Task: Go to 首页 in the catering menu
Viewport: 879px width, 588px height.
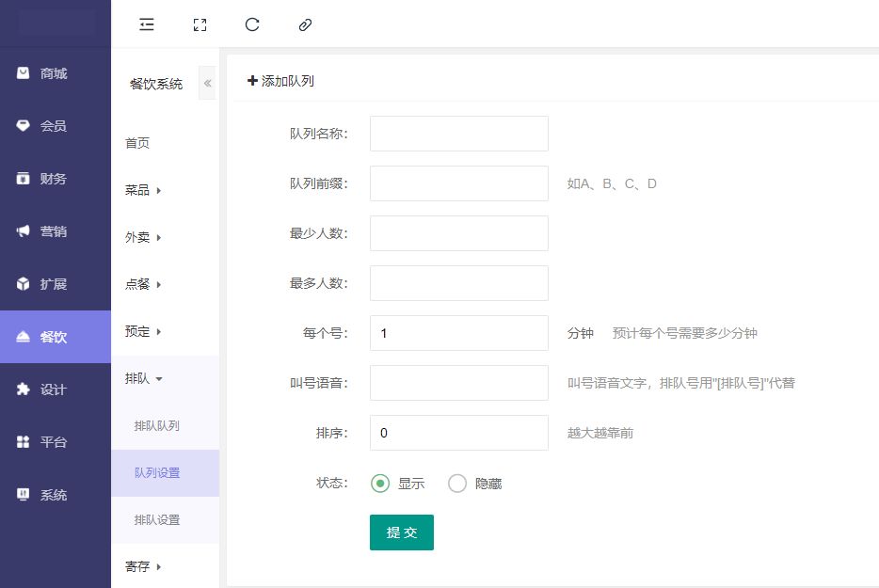Action: 137,143
